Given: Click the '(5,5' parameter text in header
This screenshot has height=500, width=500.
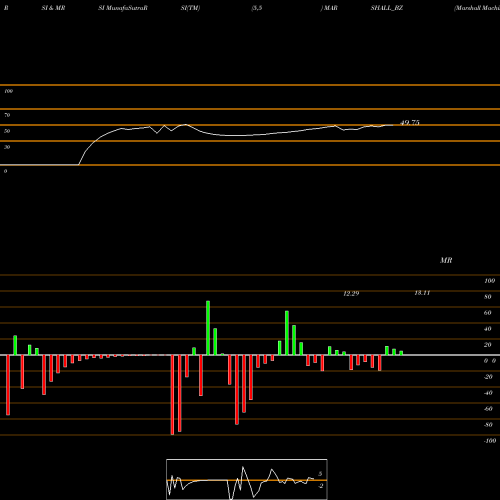Looking at the screenshot, I should 257,8.
